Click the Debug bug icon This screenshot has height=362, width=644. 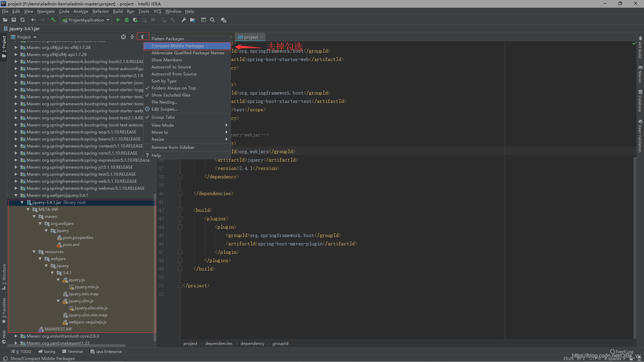point(127,20)
